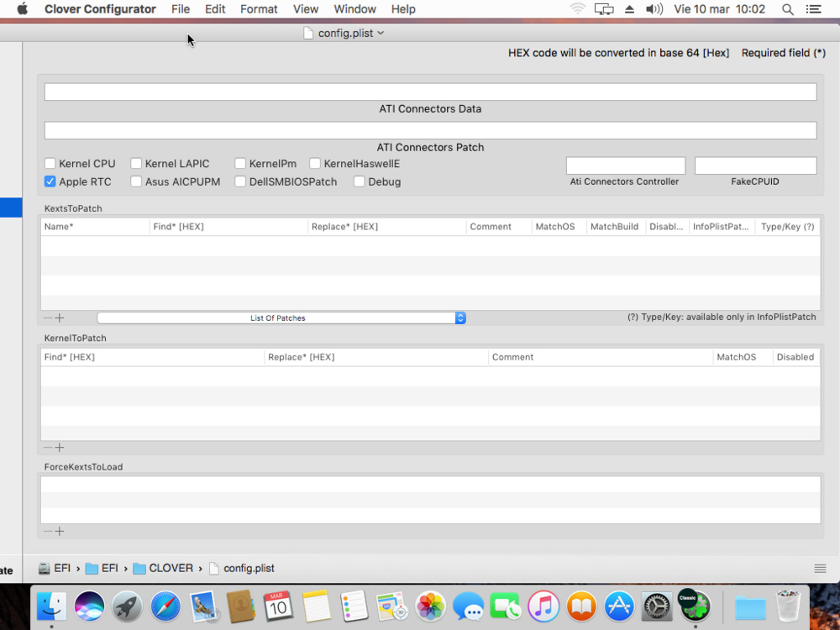Click the FakeCPUID input field
Image resolution: width=840 pixels, height=630 pixels.
755,165
